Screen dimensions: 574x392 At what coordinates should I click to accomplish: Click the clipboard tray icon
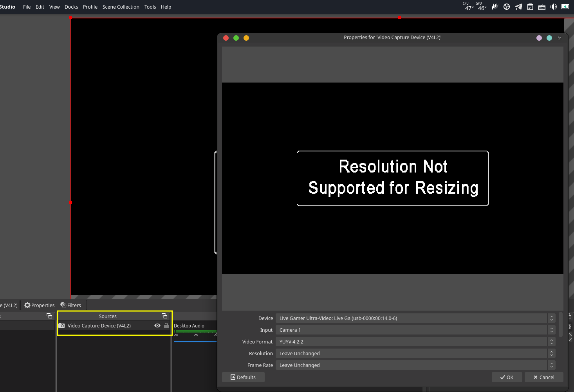tap(530, 7)
